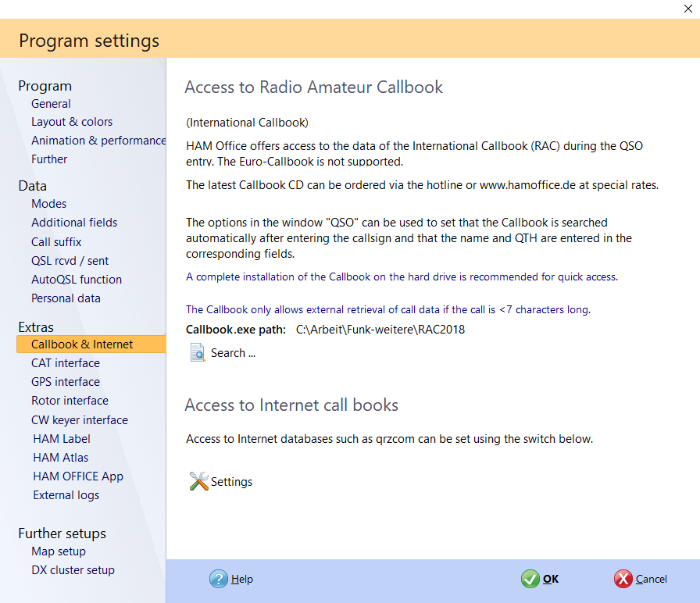
Task: Click the Settings tools icon
Action: pyautogui.click(x=198, y=481)
